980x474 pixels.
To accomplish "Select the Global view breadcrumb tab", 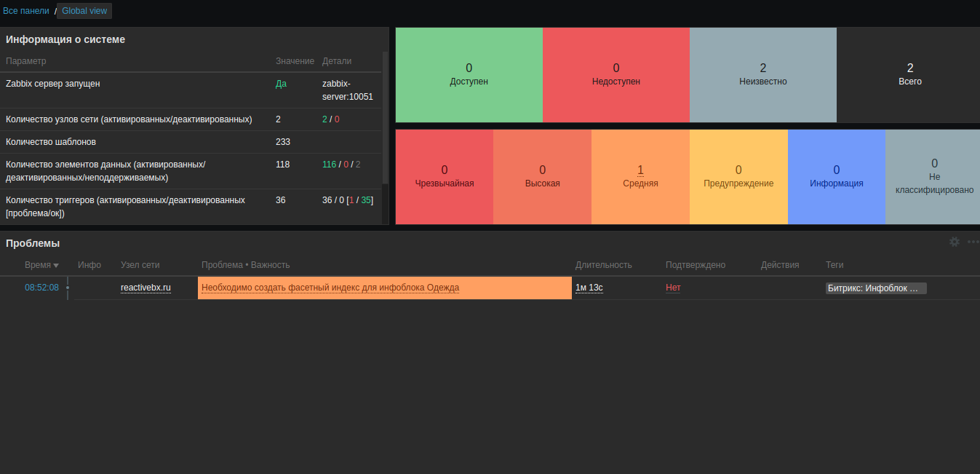I will click(x=84, y=11).
